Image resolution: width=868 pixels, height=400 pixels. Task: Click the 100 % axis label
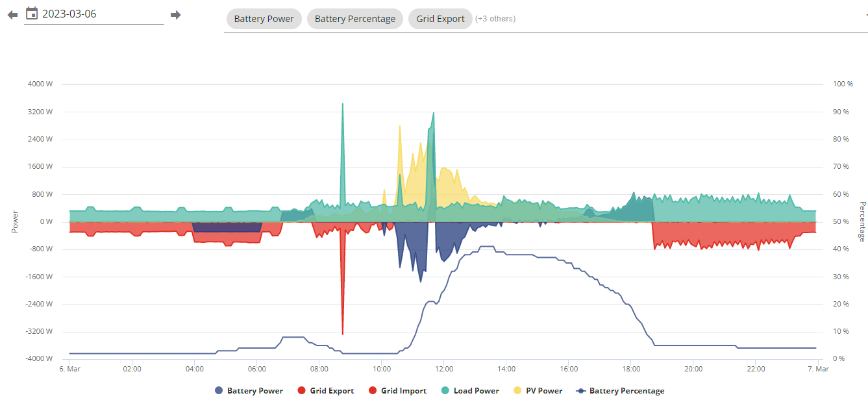(843, 84)
